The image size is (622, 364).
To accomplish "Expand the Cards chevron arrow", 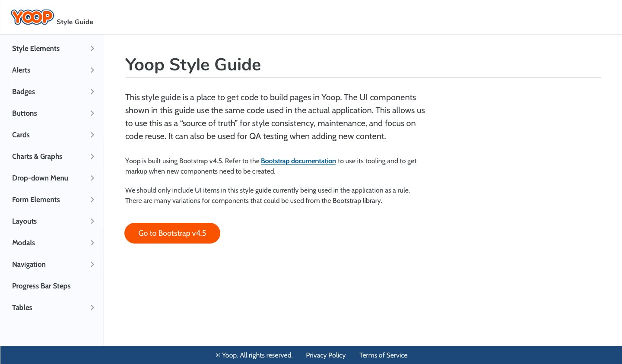I will coord(92,135).
